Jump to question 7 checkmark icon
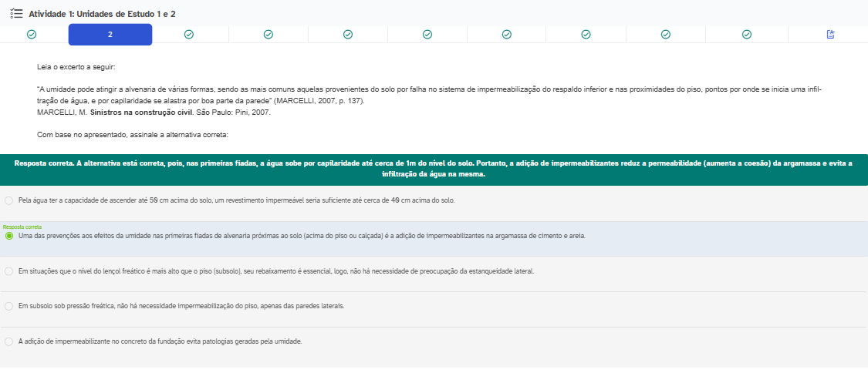Screen dimensions: 868x373 tap(507, 35)
